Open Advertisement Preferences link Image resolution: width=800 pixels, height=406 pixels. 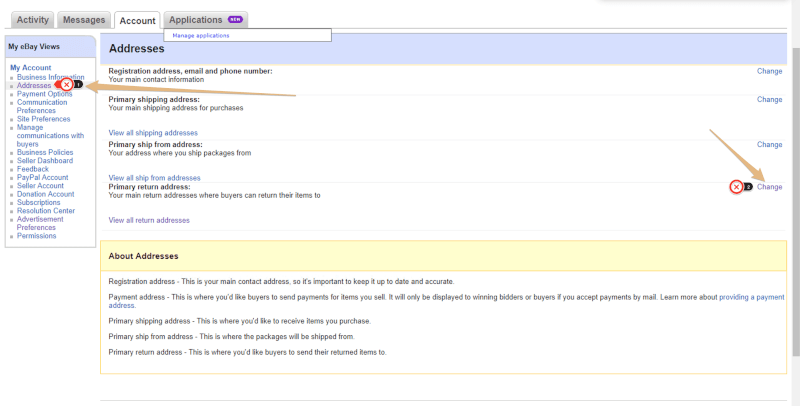(x=40, y=223)
